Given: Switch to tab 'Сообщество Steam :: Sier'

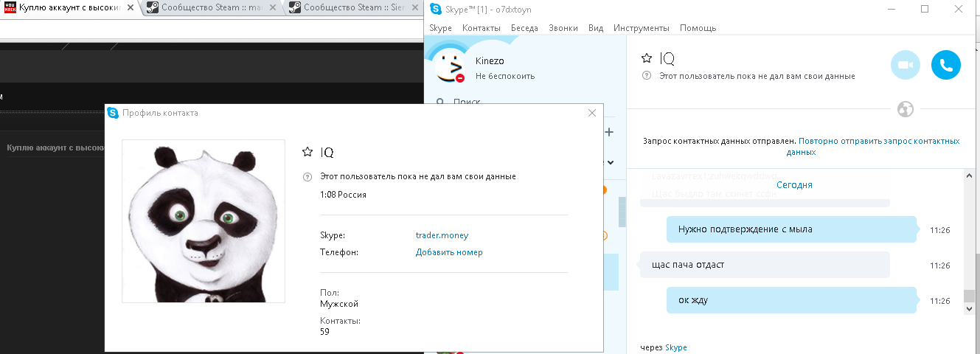Looking at the screenshot, I should click(352, 9).
